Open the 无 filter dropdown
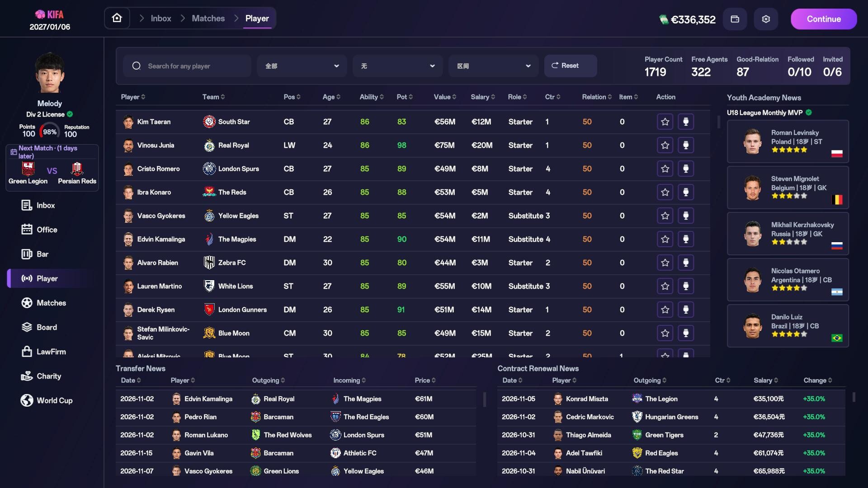The height and width of the screenshot is (488, 868). (x=397, y=66)
